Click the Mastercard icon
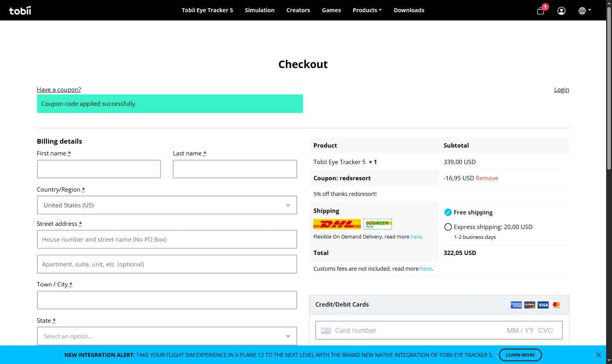 pyautogui.click(x=557, y=305)
